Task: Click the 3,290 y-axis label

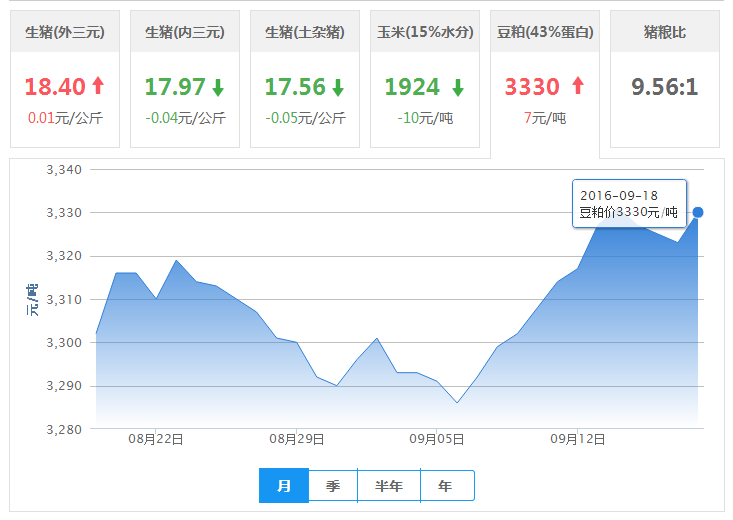Action: click(x=64, y=386)
